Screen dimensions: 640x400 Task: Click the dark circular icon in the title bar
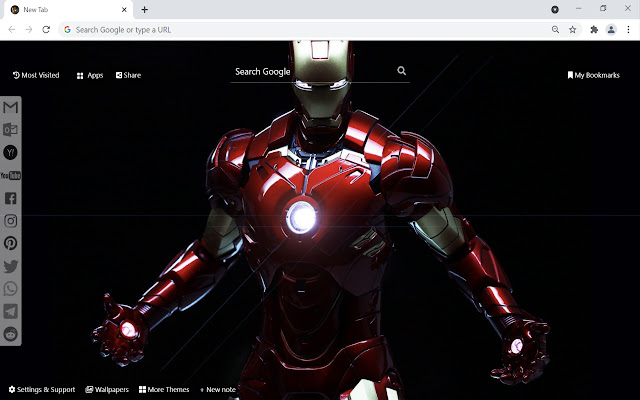555,9
